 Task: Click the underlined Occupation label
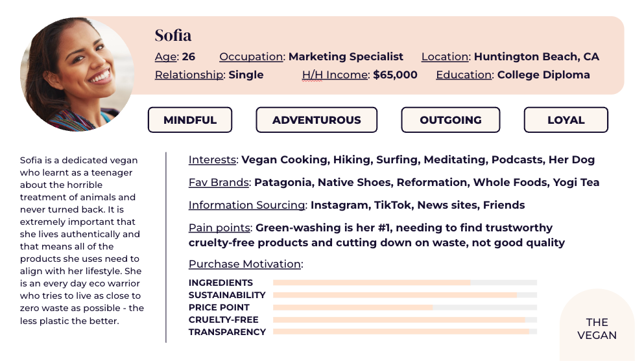coord(251,57)
